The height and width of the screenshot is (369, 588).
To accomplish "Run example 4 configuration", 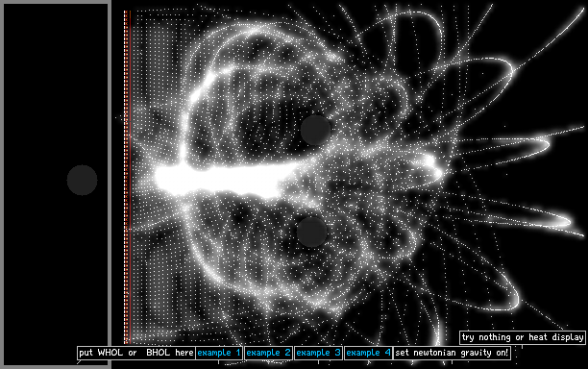I will pyautogui.click(x=368, y=353).
